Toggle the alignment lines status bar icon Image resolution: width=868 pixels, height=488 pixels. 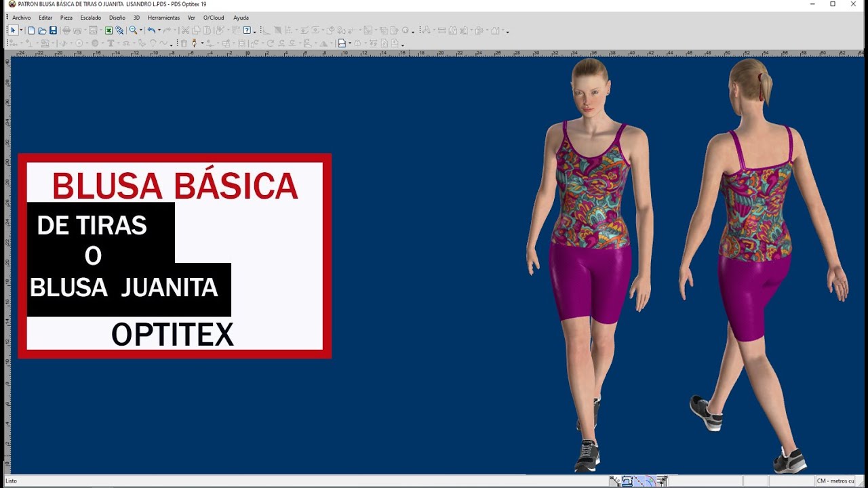(663, 481)
